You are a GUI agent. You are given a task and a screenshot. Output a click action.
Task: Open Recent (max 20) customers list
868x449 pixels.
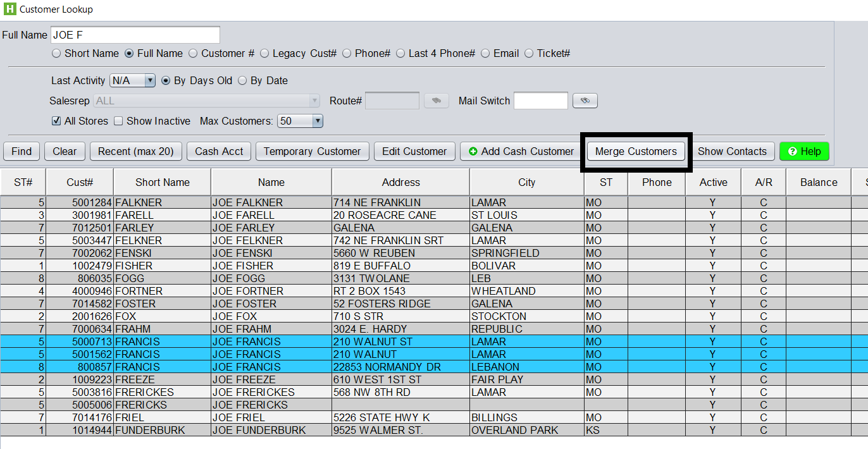[x=136, y=151]
